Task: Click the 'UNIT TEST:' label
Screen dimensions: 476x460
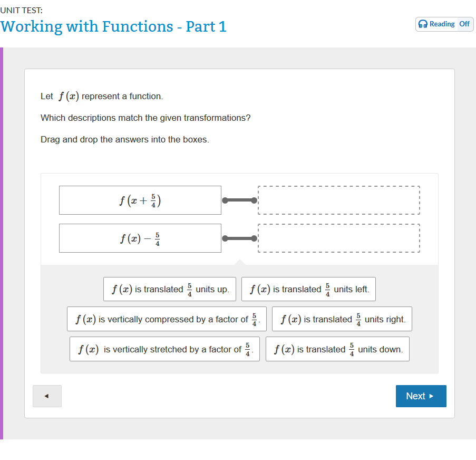Action: click(22, 10)
